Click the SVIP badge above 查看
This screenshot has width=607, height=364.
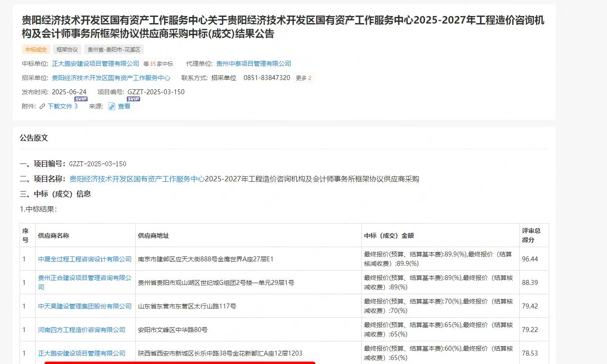point(134,99)
